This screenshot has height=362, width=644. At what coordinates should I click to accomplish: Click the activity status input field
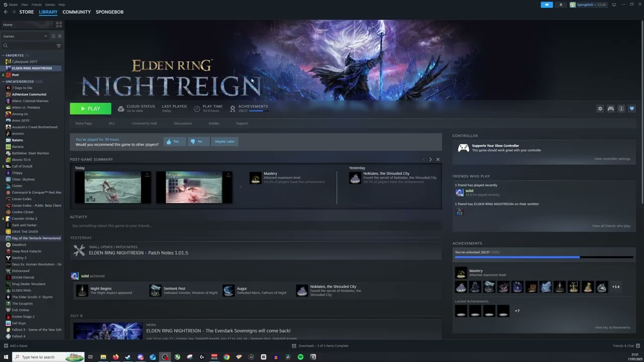256,226
